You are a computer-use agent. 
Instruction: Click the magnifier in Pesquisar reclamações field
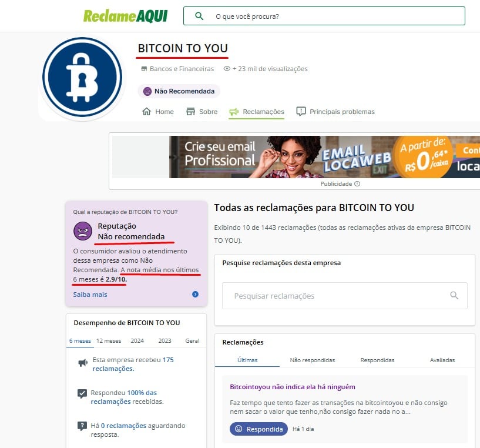pyautogui.click(x=454, y=295)
